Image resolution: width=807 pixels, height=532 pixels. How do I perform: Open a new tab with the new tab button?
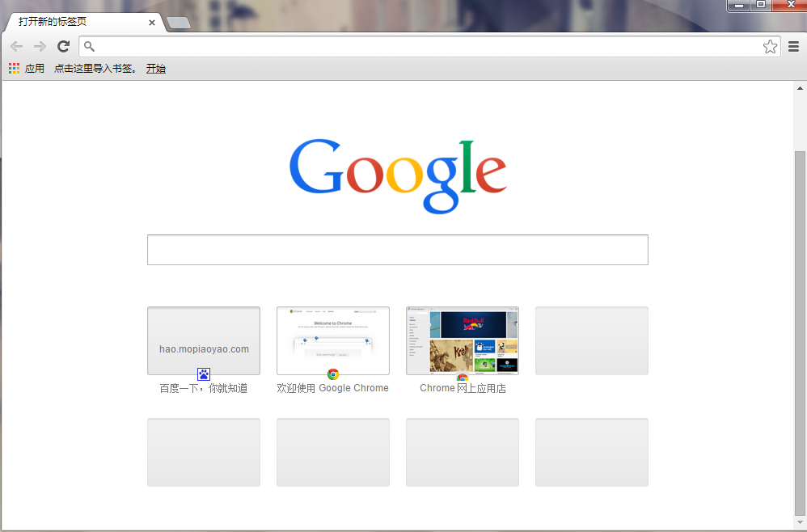(179, 23)
